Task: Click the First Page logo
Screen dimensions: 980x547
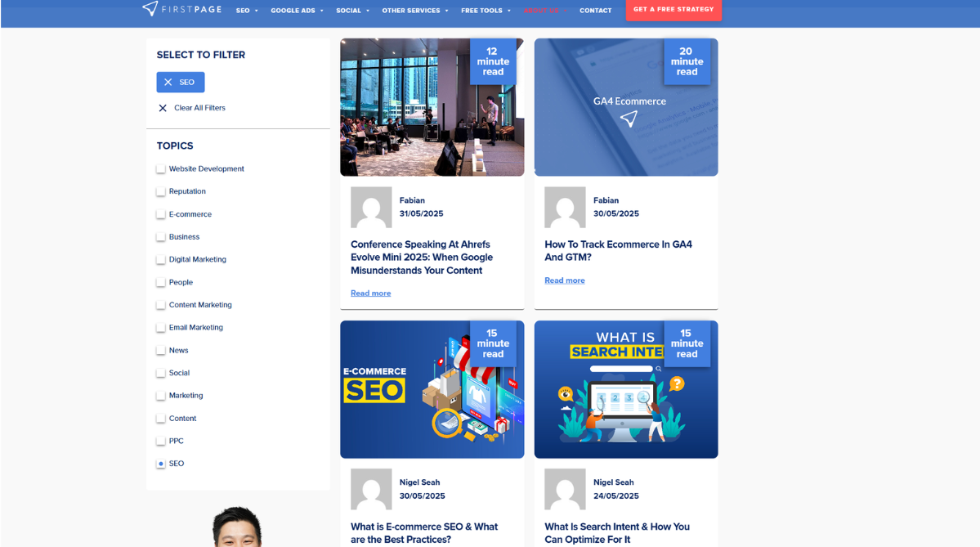Action: (182, 9)
